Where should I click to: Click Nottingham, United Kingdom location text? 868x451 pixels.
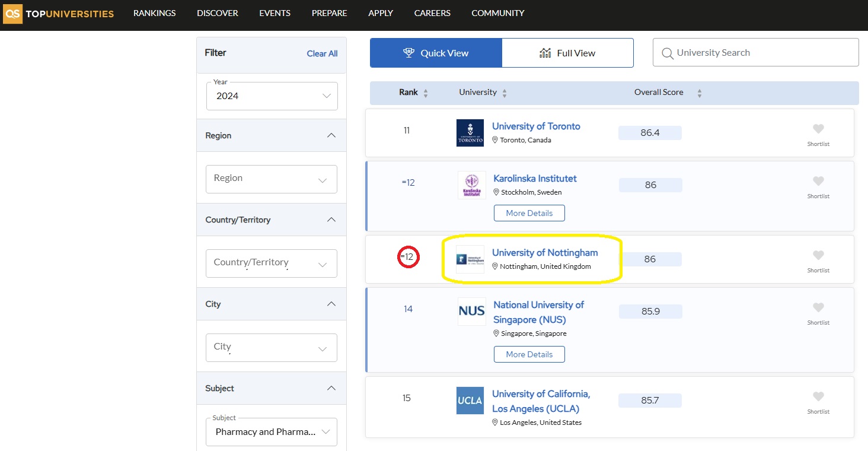545,266
